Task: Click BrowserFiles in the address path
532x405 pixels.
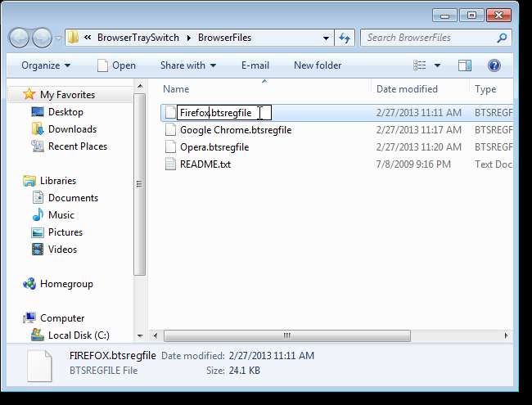Action: (224, 38)
